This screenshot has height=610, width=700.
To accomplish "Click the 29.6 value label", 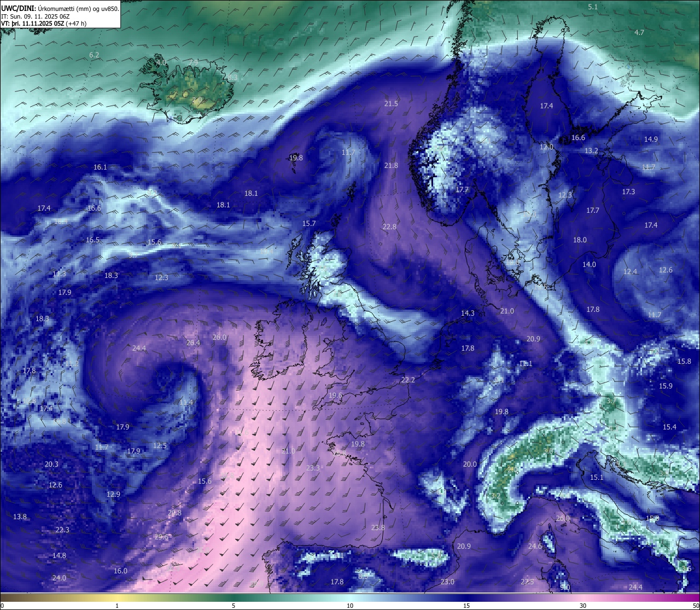I will pos(161,537).
